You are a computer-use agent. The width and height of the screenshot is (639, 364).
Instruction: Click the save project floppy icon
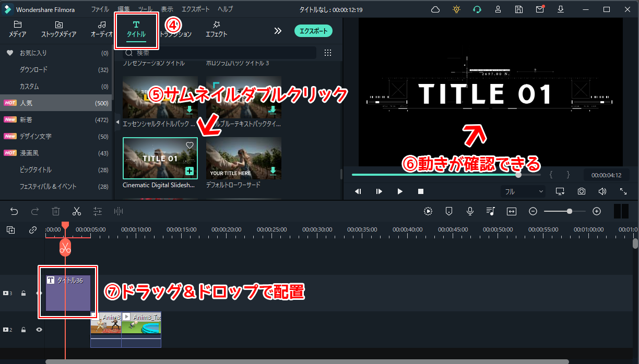(x=518, y=9)
